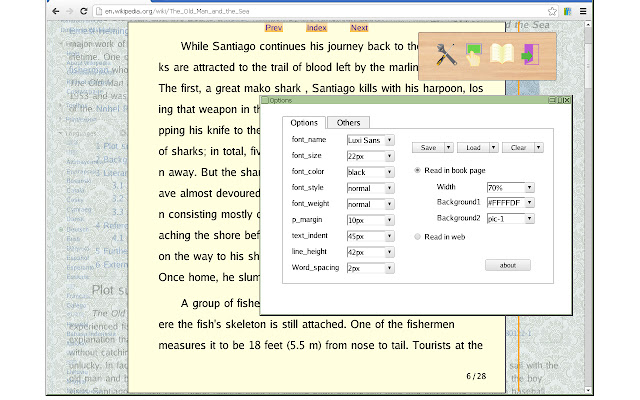Click the Clear button
The height and width of the screenshot is (400, 640).
[518, 147]
